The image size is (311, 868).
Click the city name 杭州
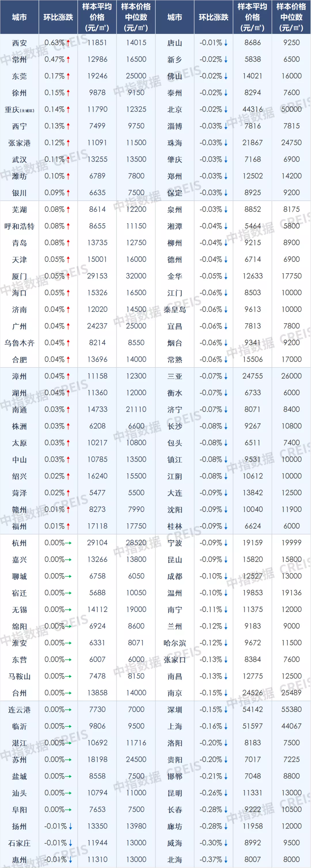[19, 543]
